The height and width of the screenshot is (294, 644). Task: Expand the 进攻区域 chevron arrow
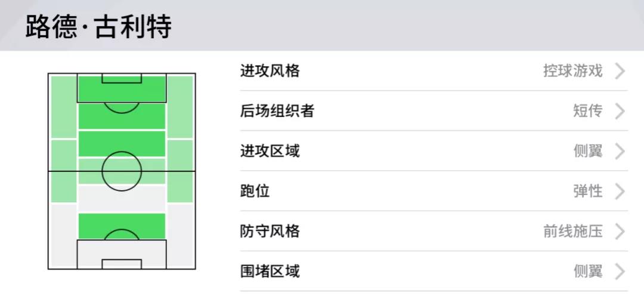coord(620,151)
